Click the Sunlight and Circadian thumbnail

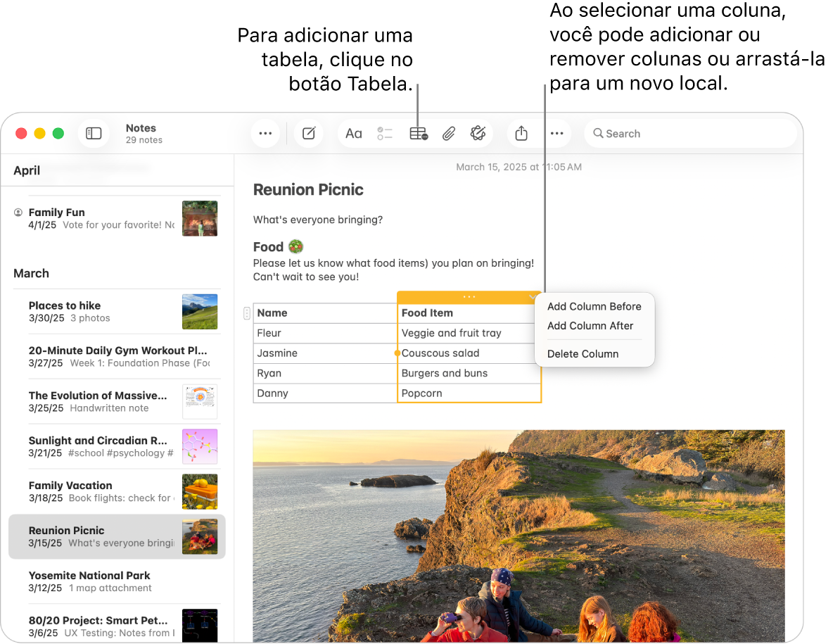click(x=200, y=447)
